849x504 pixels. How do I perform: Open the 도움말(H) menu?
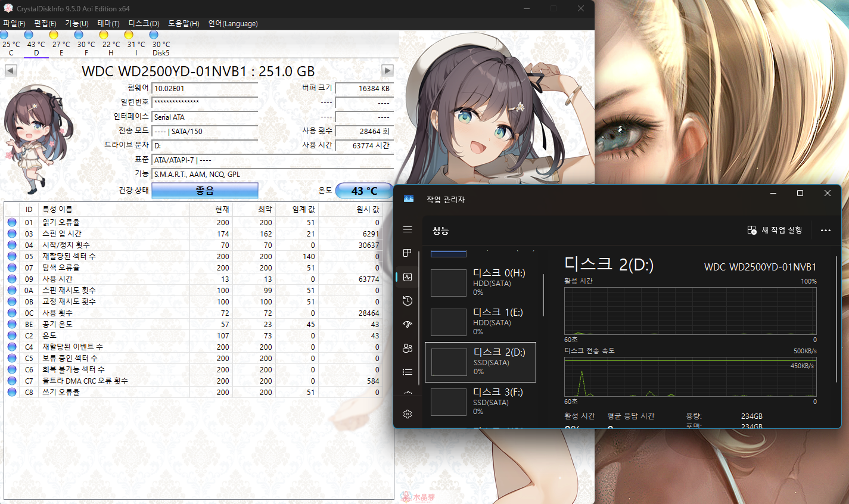pyautogui.click(x=184, y=24)
